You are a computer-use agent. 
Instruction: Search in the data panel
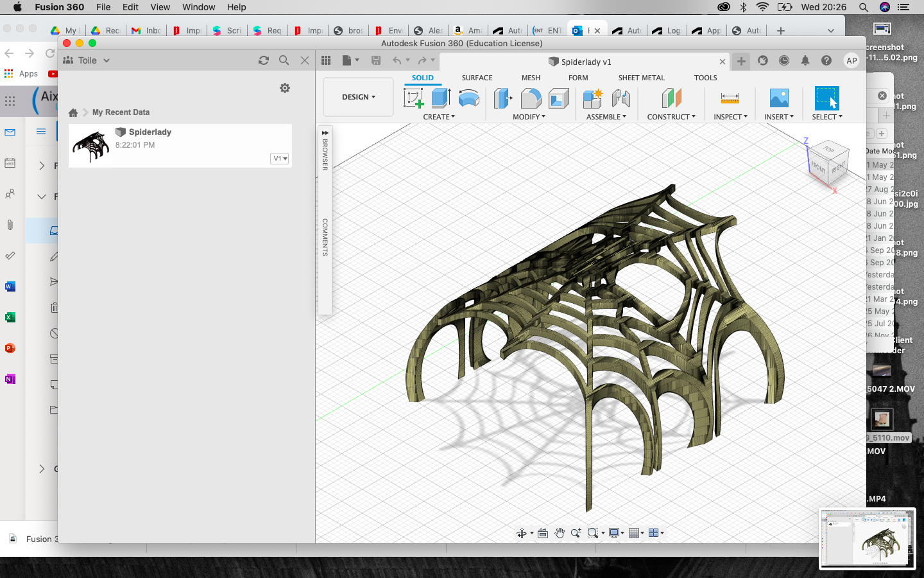point(284,60)
